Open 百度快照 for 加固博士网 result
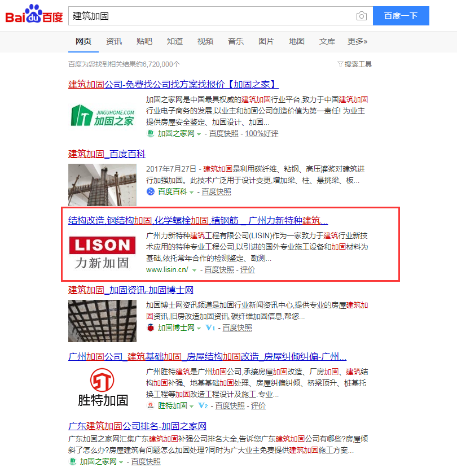The width and height of the screenshot is (457, 476). [238, 328]
